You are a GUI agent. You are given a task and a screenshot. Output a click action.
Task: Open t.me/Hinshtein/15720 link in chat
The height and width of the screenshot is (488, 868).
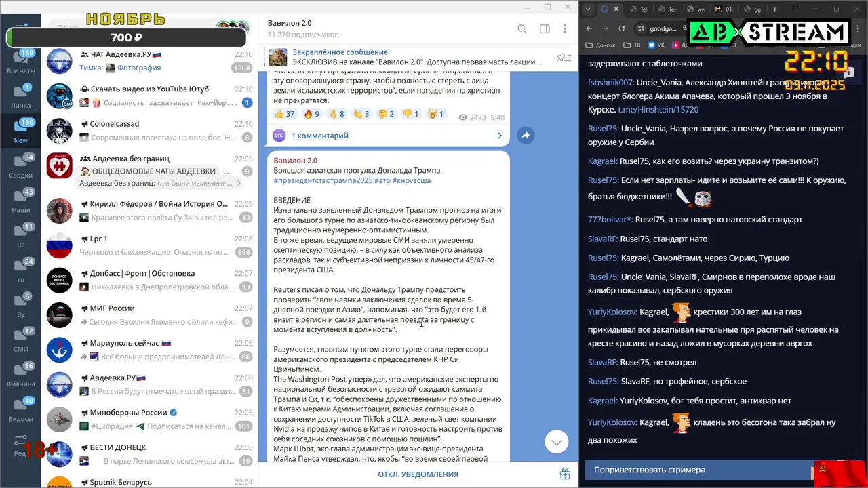[x=658, y=109]
